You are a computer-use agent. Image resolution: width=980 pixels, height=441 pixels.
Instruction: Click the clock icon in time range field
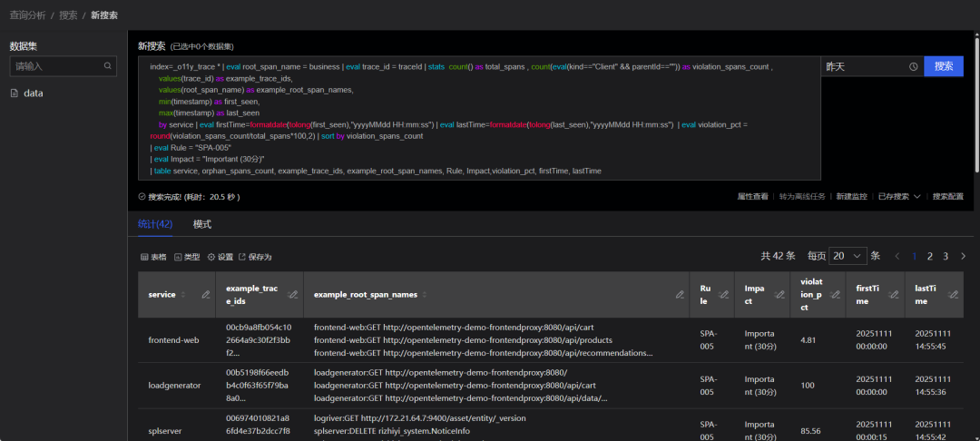913,66
